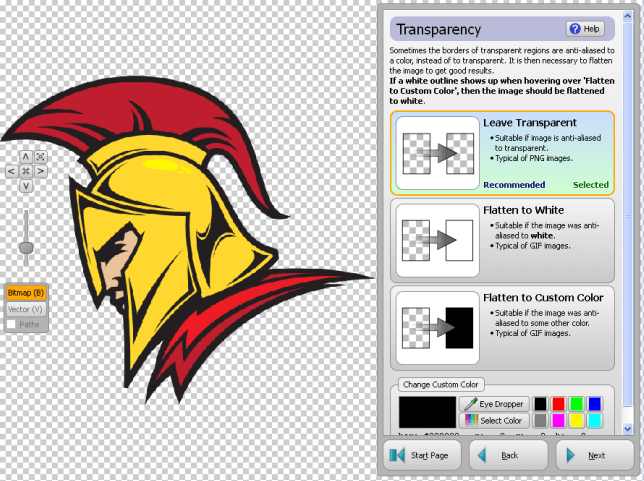Pan the image view down
The image size is (644, 481).
pos(26,186)
